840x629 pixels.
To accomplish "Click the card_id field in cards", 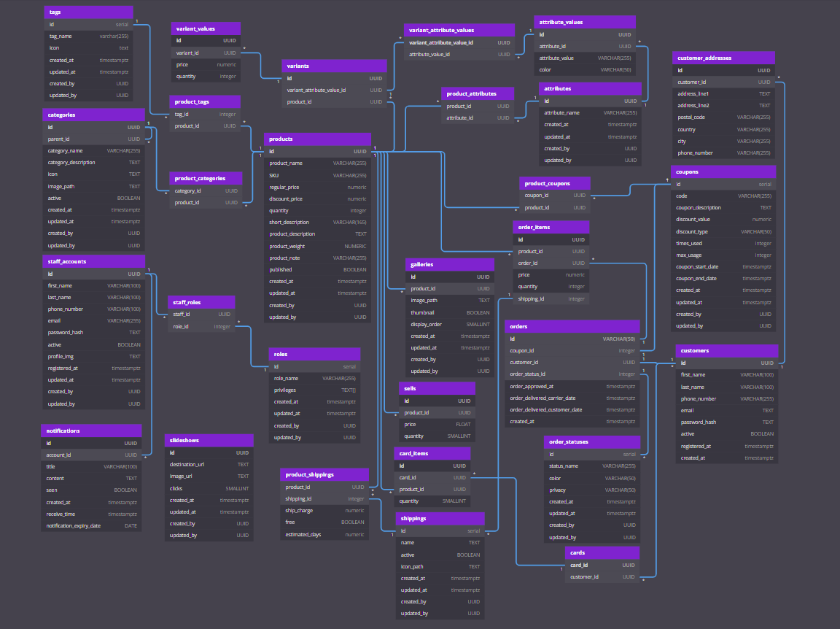I will (602, 564).
